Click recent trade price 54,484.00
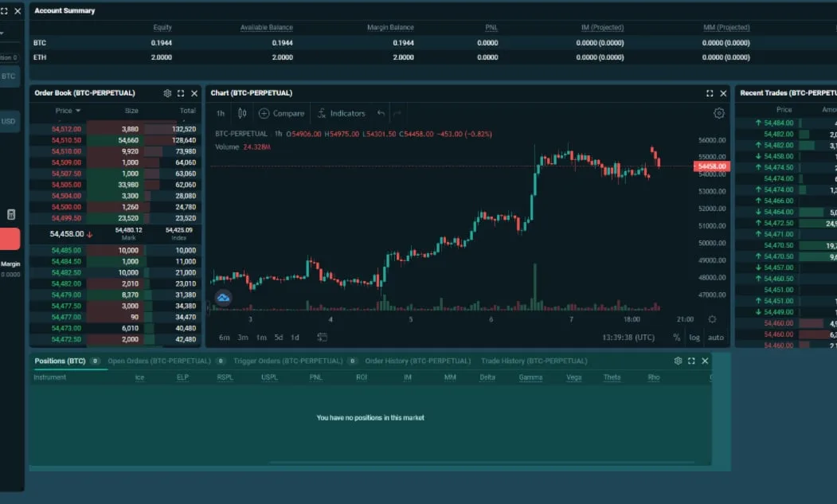Viewport: 837px width, 504px height. pyautogui.click(x=778, y=123)
